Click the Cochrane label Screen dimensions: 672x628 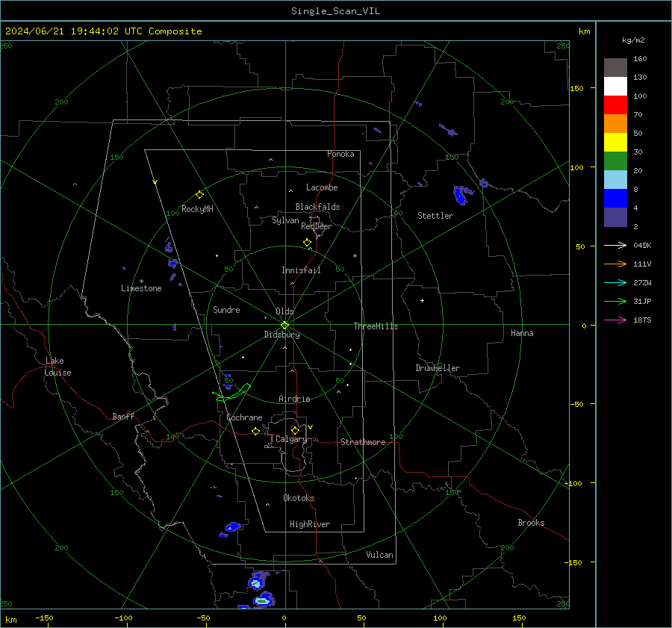pyautogui.click(x=244, y=417)
